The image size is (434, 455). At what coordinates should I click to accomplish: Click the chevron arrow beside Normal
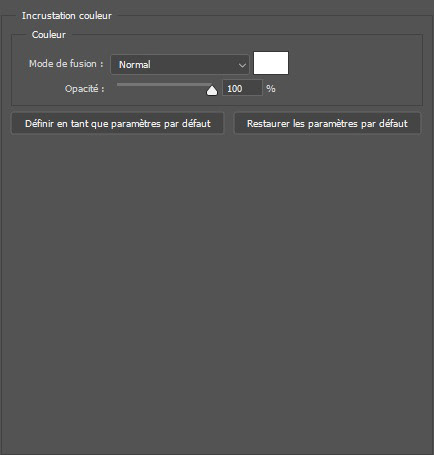(x=242, y=65)
